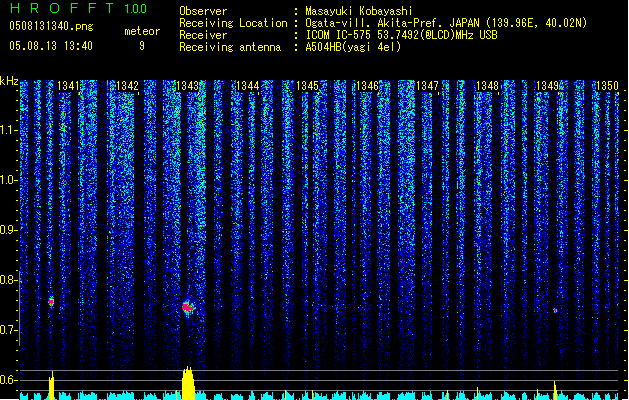
Task: Click the date stamp 05.08.13 13:40
Action: (x=51, y=46)
